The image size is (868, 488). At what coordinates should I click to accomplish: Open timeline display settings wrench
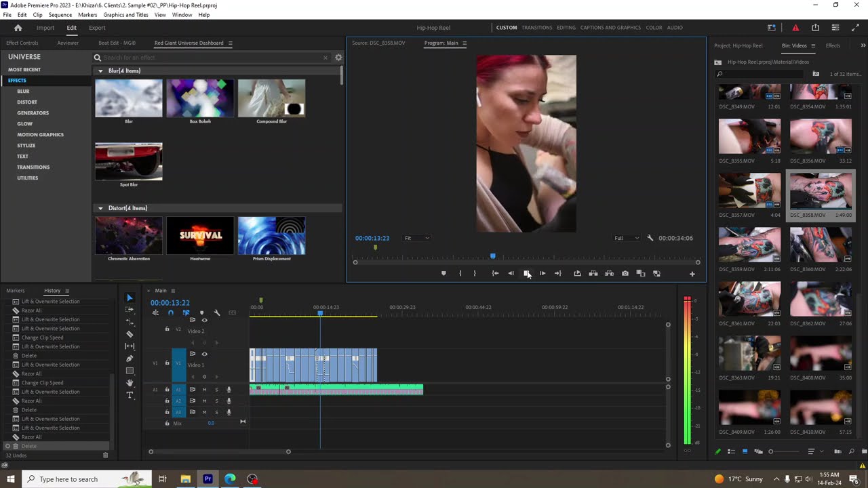[216, 312]
